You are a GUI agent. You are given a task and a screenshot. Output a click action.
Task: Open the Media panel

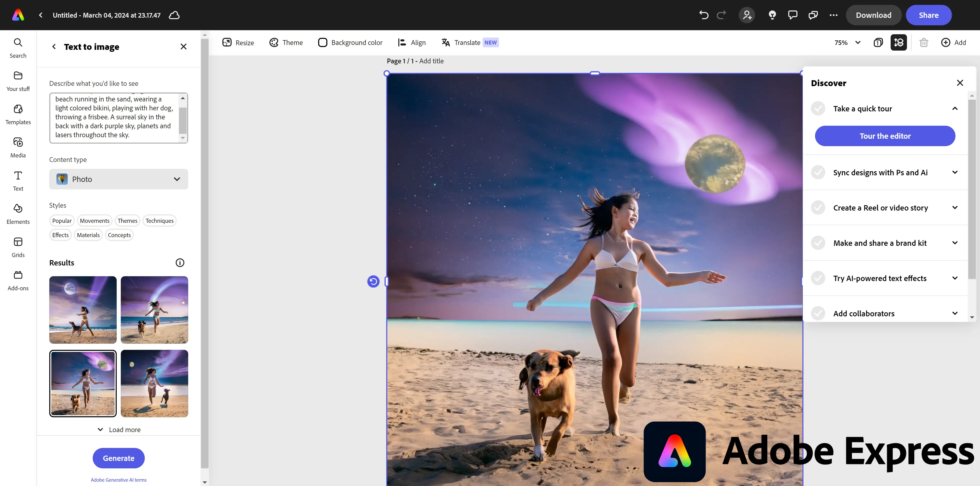pos(18,147)
